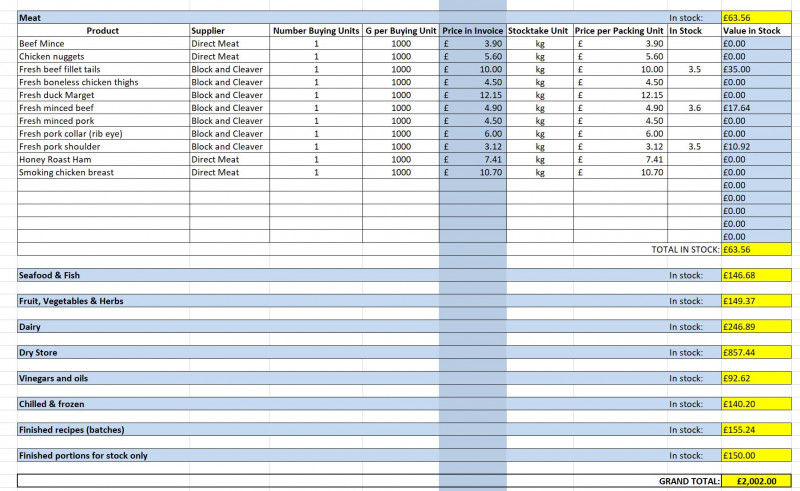Select the Smoking chicken breast cell

[103, 172]
